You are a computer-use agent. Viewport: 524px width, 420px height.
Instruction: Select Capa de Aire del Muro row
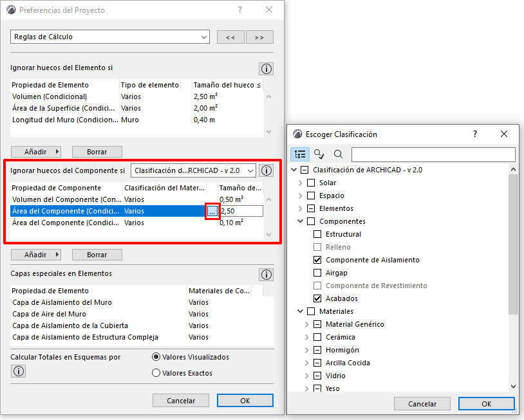(142, 314)
